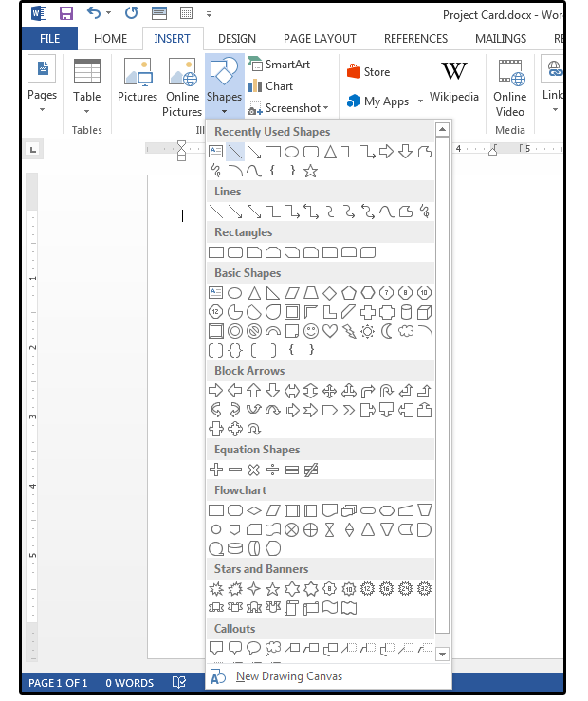Select Text Box in Recently Used Shapes
Screen dimensions: 588x701
(216, 152)
